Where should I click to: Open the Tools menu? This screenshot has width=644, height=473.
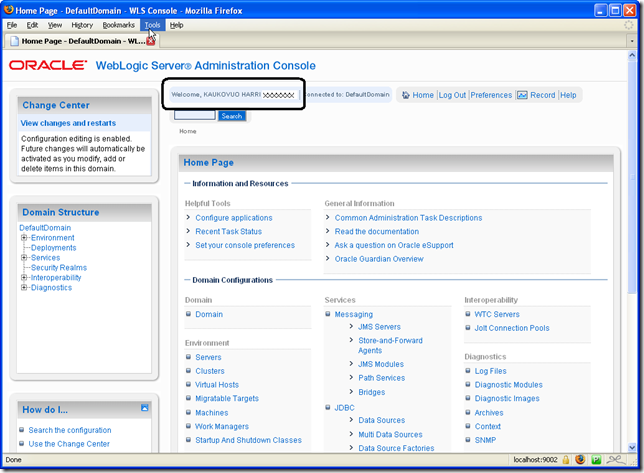coord(152,25)
